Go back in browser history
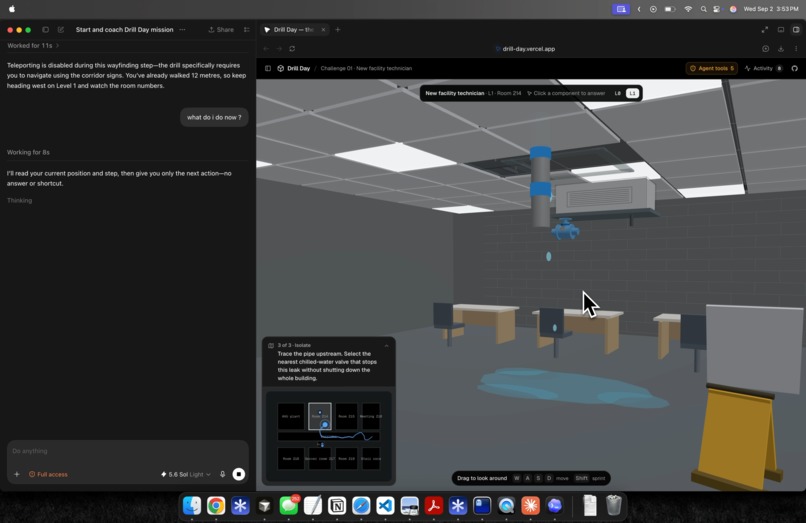This screenshot has width=806, height=523. (266, 49)
